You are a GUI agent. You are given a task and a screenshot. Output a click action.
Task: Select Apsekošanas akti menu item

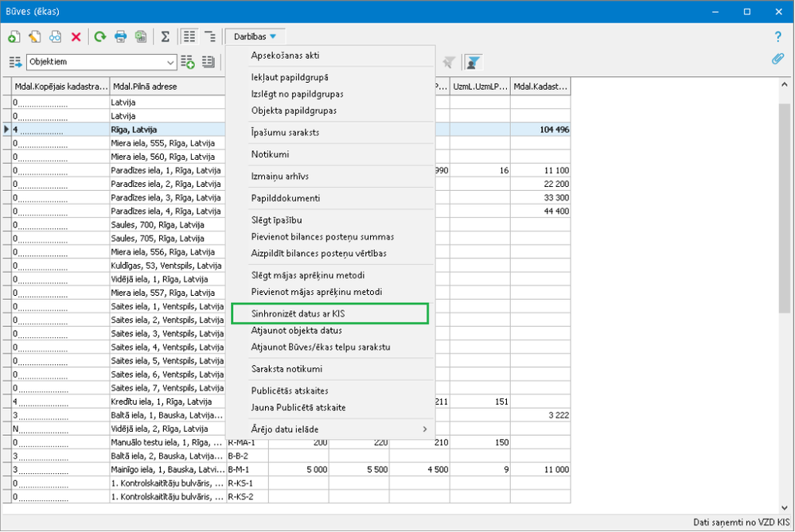(330, 55)
